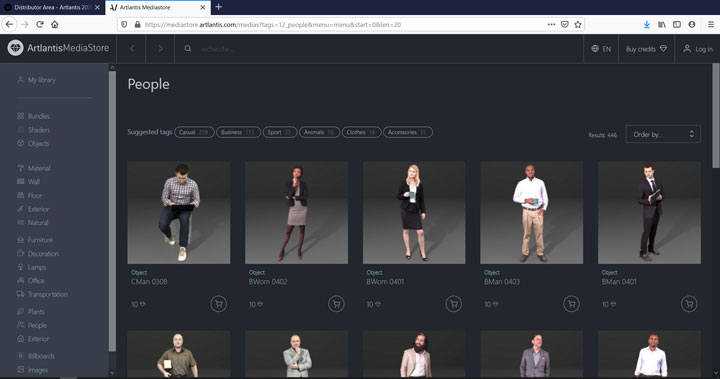The height and width of the screenshot is (379, 720).
Task: Click the site security padlock icon
Action: coord(137,24)
